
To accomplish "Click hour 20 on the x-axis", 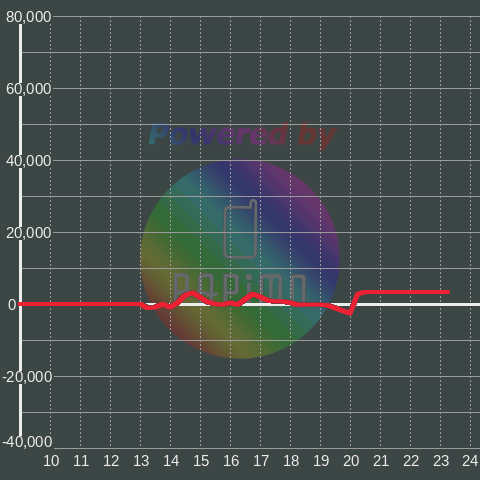I will 351,461.
